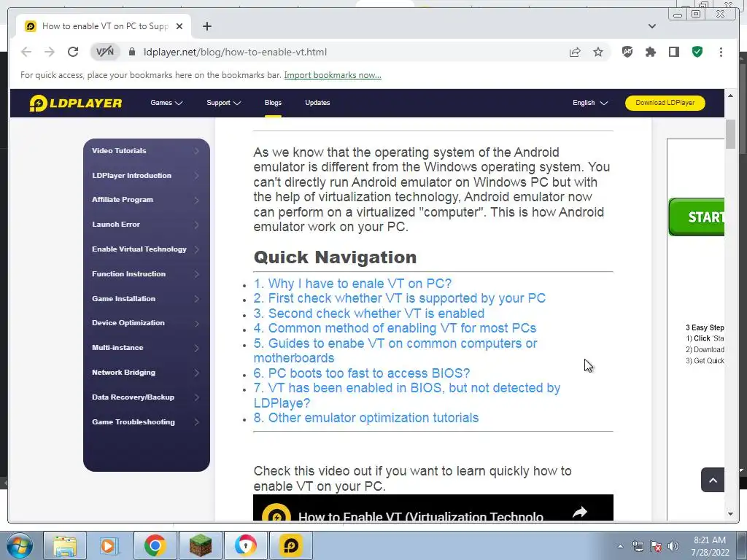This screenshot has height=560, width=747.
Task: Open Game Installation in sidebar
Action: 146,298
